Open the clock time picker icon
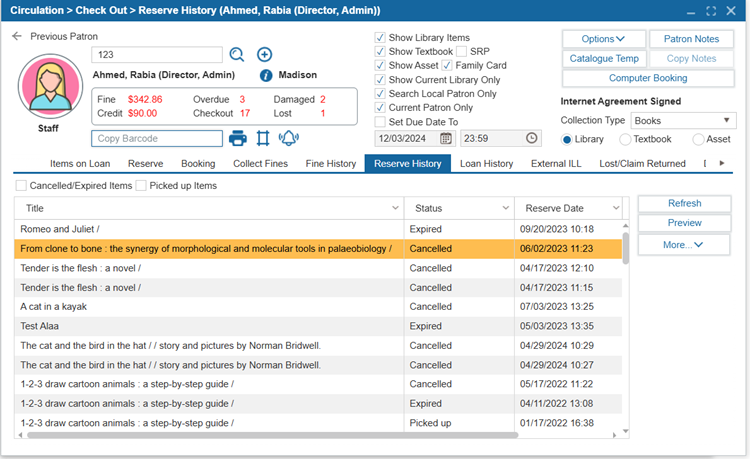Viewport: 750px width, 459px height. tap(532, 138)
